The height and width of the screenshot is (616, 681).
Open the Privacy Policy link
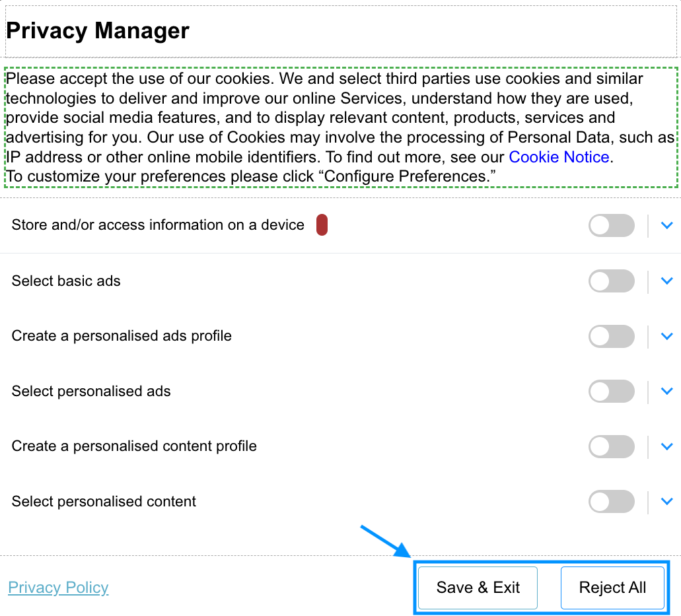pos(58,588)
